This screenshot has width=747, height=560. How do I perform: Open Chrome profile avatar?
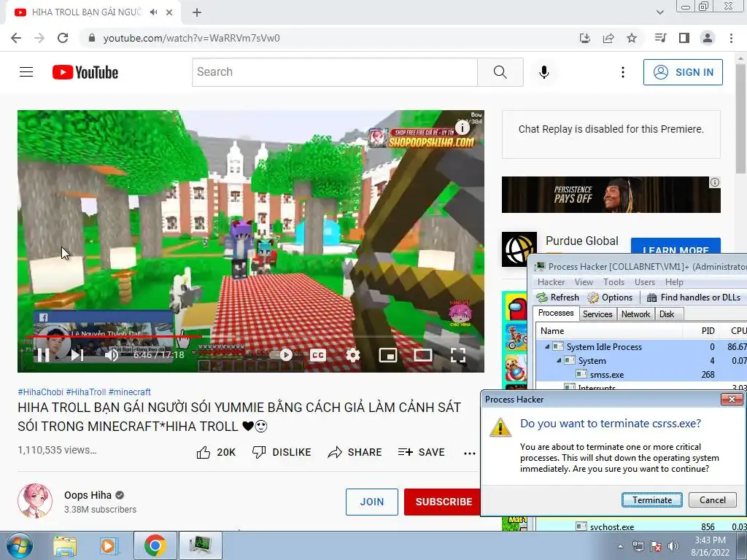click(708, 38)
